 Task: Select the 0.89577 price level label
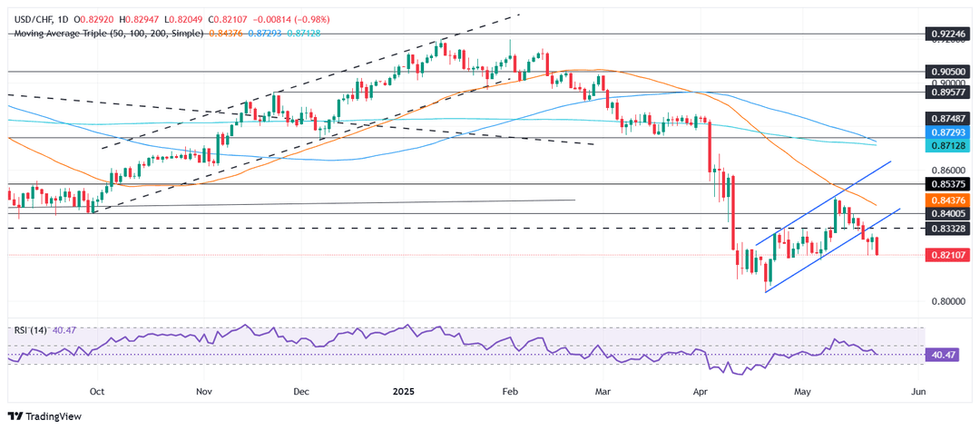coord(947,92)
